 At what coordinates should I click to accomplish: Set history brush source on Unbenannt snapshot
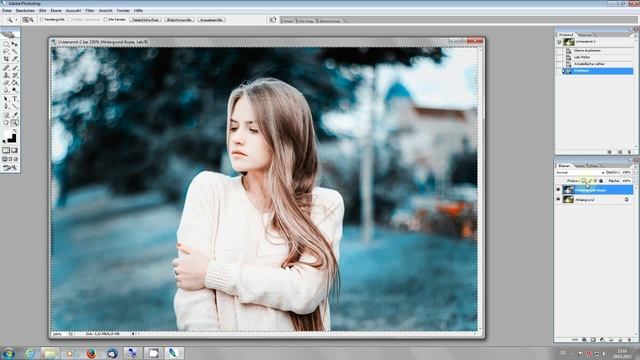[559, 42]
